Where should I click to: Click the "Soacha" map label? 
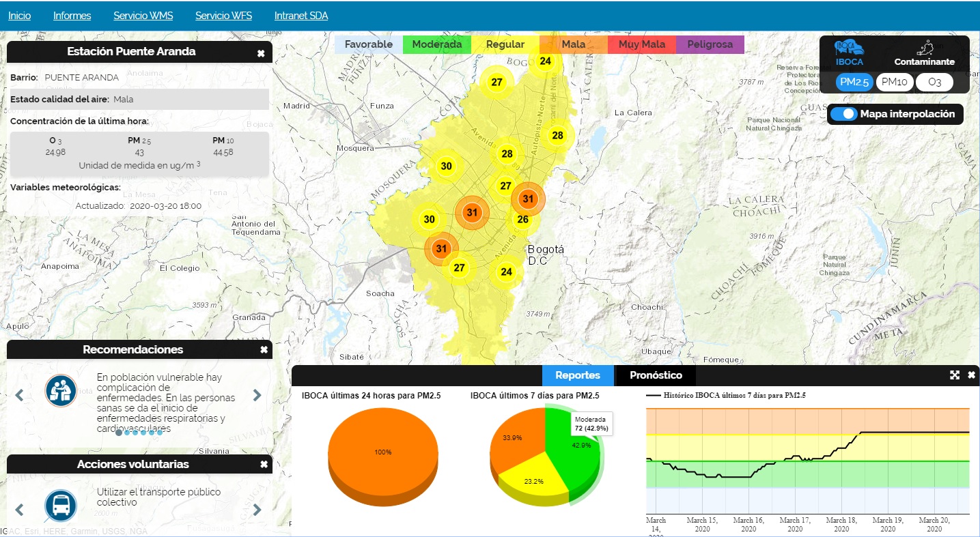380,293
